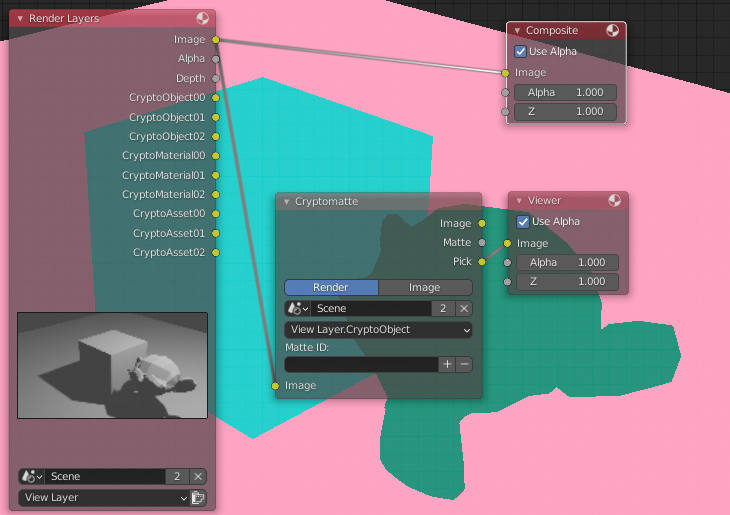Click the 'Matte ID:' label
Image resolution: width=730 pixels, height=515 pixels.
click(307, 347)
